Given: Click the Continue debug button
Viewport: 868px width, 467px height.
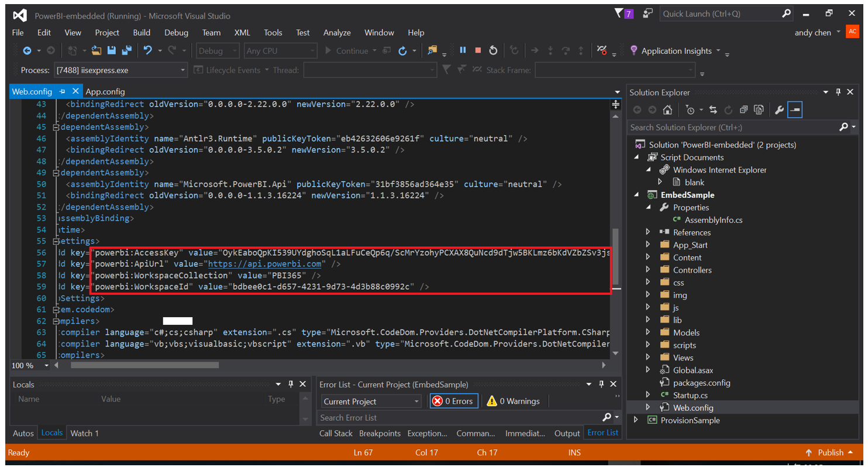Looking at the screenshot, I should click(x=347, y=51).
